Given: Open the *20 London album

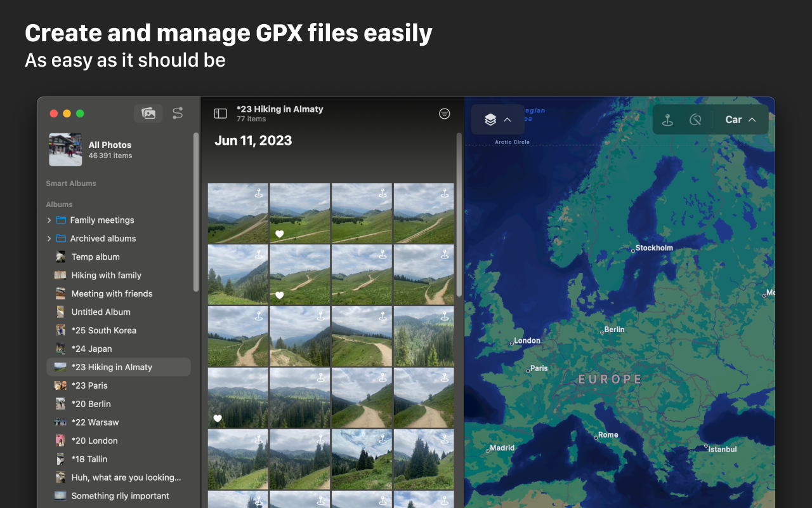Looking at the screenshot, I should [x=119, y=441].
